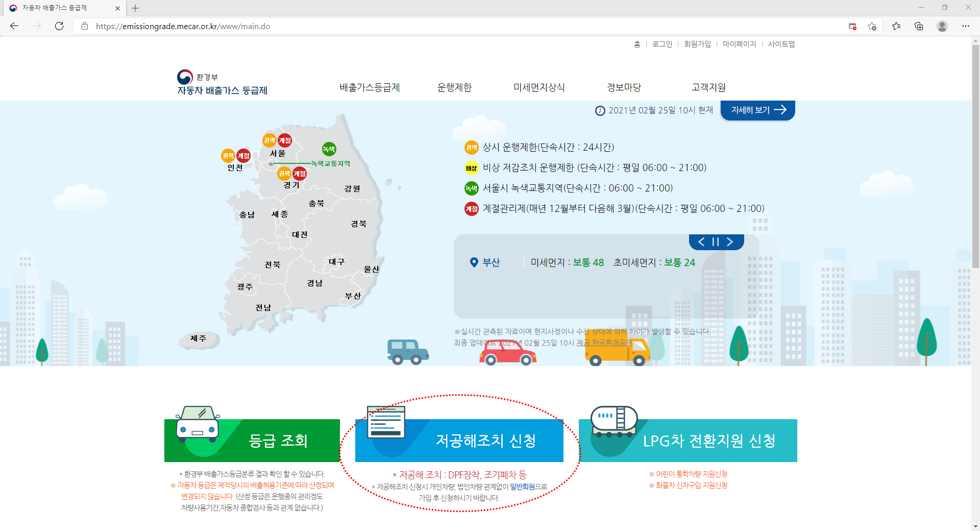Select 제주 on the map
Image resolution: width=980 pixels, height=531 pixels.
coord(199,339)
